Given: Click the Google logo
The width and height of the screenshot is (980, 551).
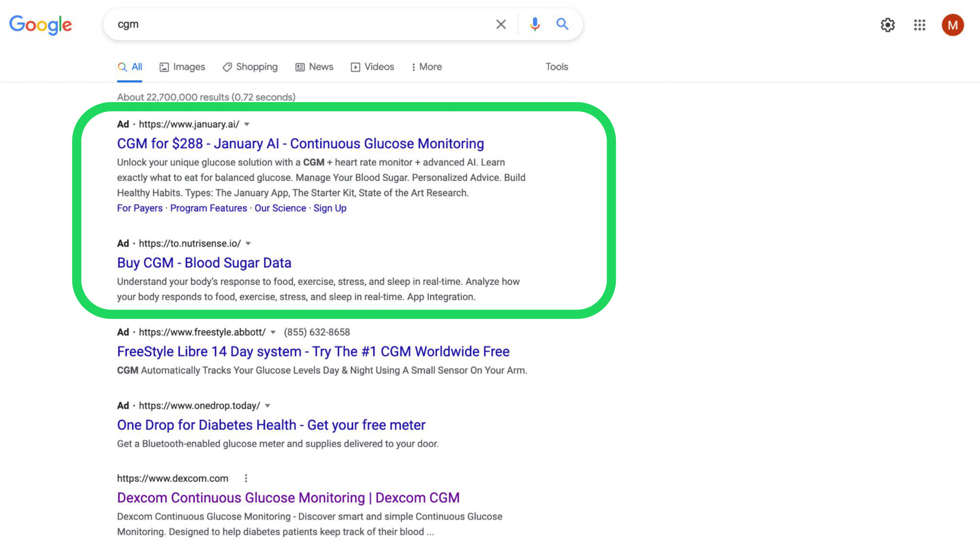Looking at the screenshot, I should 41,25.
